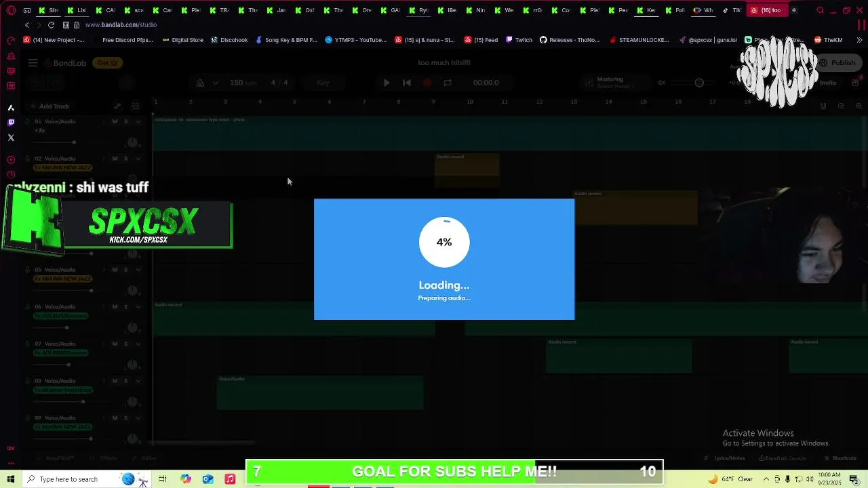Image resolution: width=868 pixels, height=488 pixels.
Task: Open the Discohook bookmark
Action: pos(229,40)
